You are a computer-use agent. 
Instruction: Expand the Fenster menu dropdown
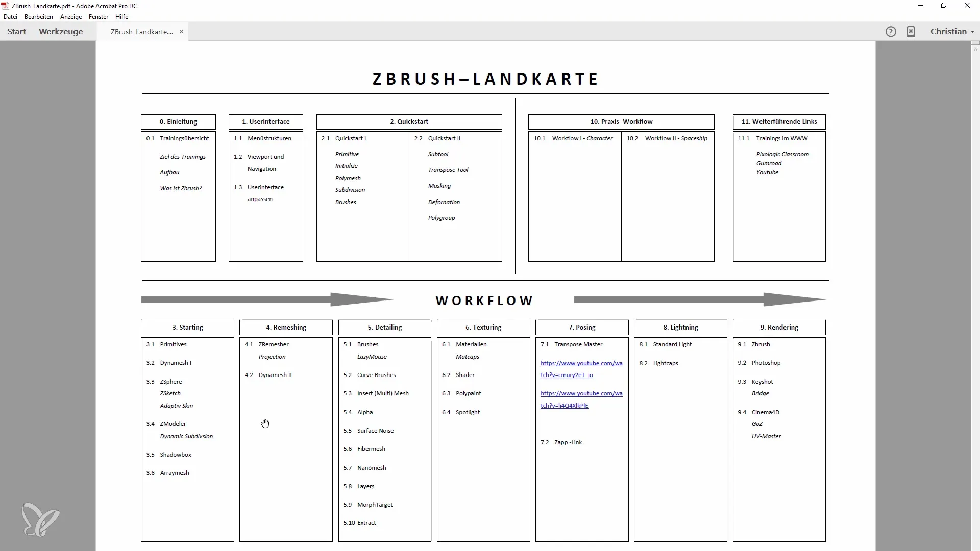point(97,16)
